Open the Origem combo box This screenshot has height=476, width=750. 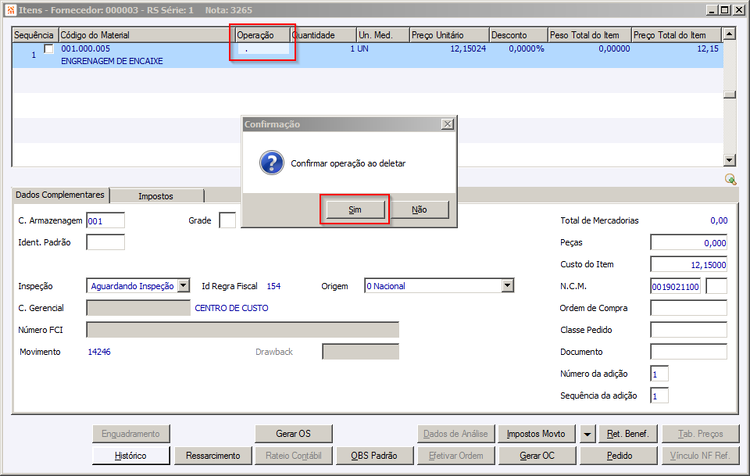coord(507,286)
